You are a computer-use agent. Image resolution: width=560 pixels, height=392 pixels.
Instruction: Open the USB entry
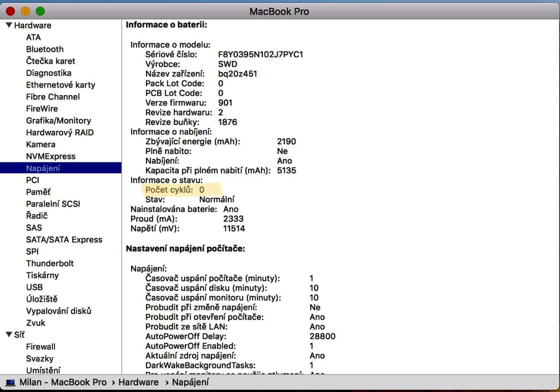(x=35, y=287)
